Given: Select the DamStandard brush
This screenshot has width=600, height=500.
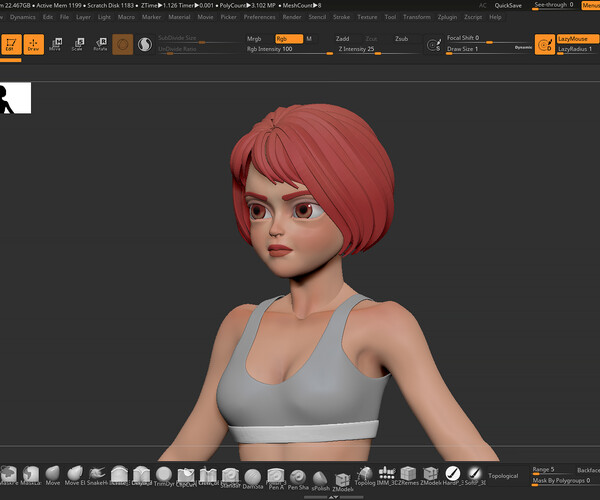Looking at the screenshot, I should coord(253,478).
